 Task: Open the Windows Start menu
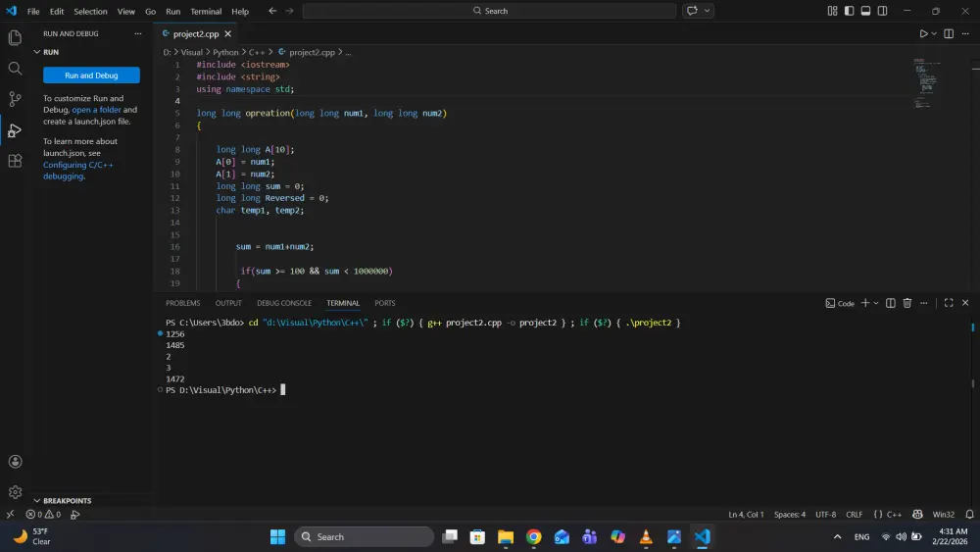tap(277, 537)
